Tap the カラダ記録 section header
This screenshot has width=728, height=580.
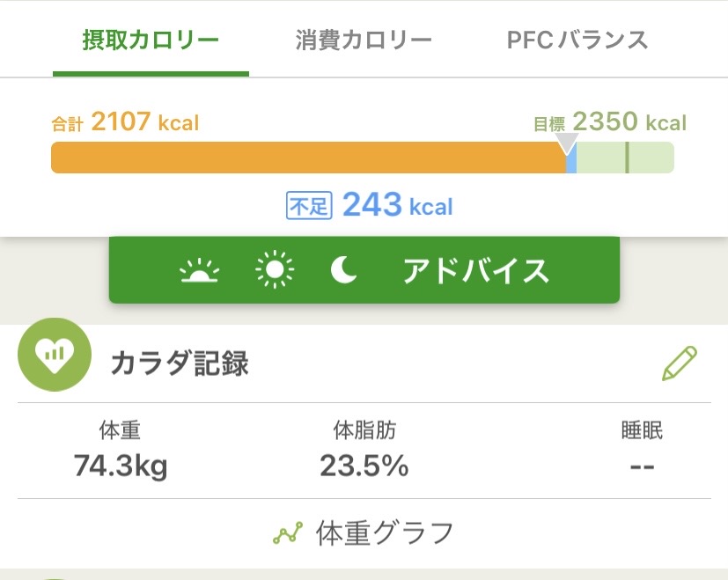coord(180,363)
